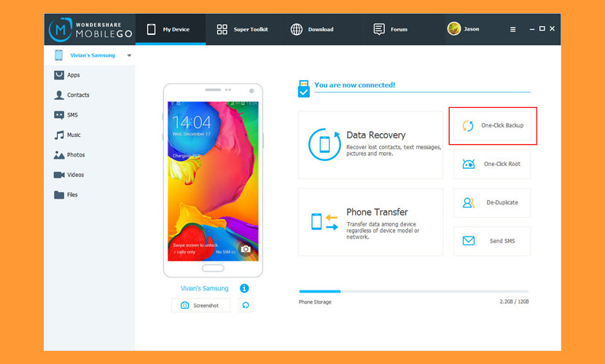Click the device info icon beside Vivian's Samsung

pyautogui.click(x=244, y=288)
